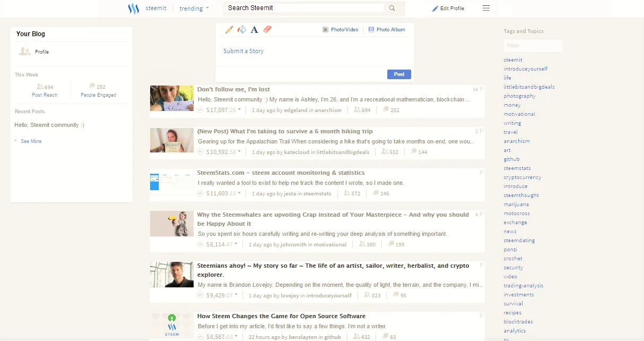Open thumbnail of Ashley's 'I'm lost' post
Image resolution: width=644 pixels, height=341 pixels.
tap(172, 98)
